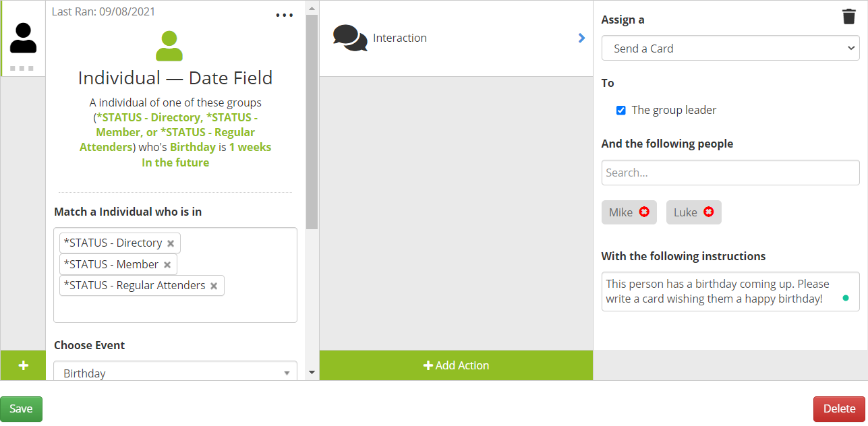
Task: Click the green plus button in sidebar
Action: click(23, 365)
